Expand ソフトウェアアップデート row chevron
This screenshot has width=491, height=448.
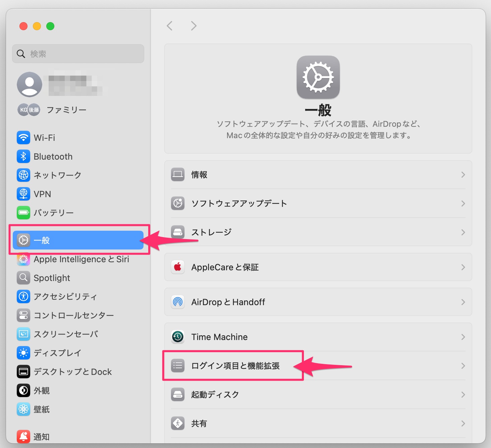(x=463, y=204)
